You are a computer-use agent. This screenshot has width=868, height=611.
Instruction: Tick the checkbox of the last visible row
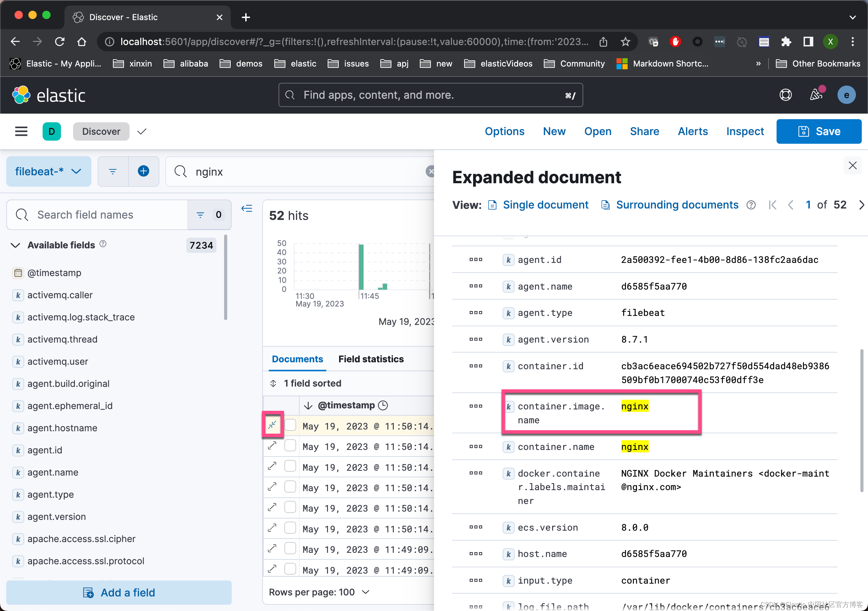click(290, 569)
